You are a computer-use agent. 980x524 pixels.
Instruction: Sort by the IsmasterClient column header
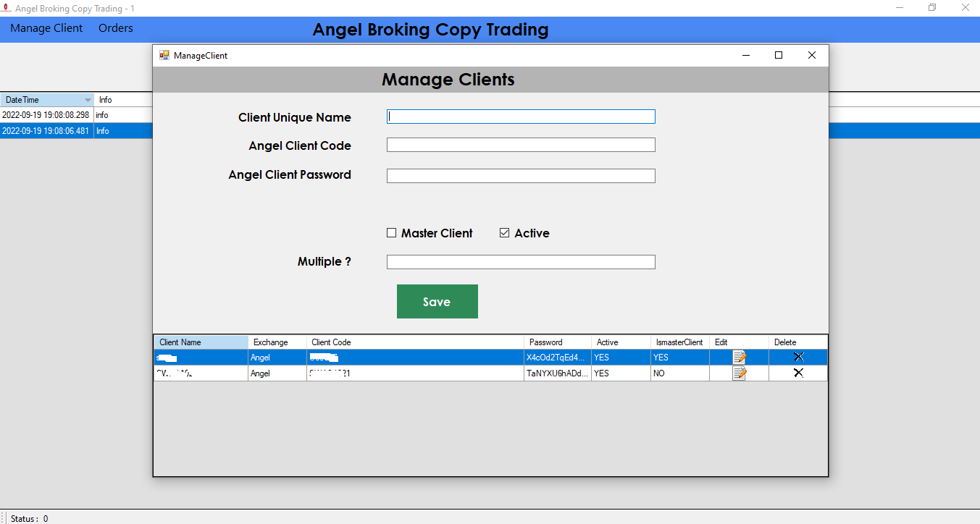[679, 342]
